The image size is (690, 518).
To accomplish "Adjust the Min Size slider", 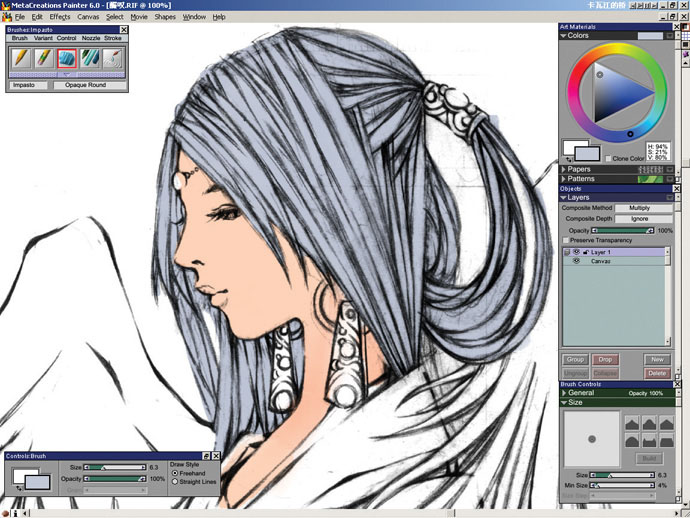I will point(622,485).
